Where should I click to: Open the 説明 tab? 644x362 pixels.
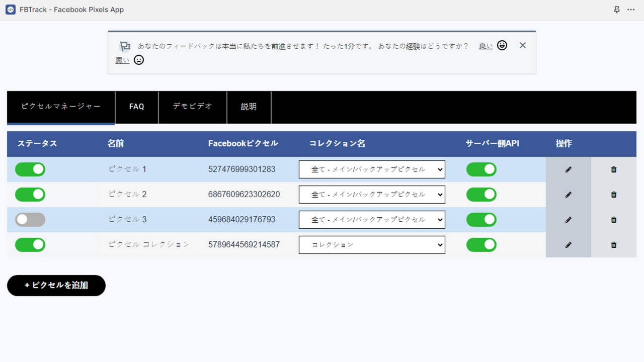(249, 107)
